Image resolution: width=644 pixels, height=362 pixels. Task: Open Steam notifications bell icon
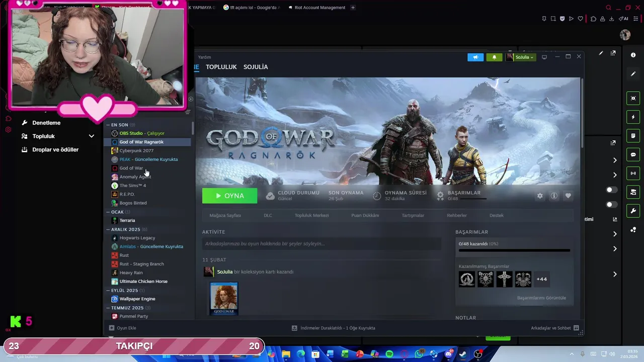point(494,57)
